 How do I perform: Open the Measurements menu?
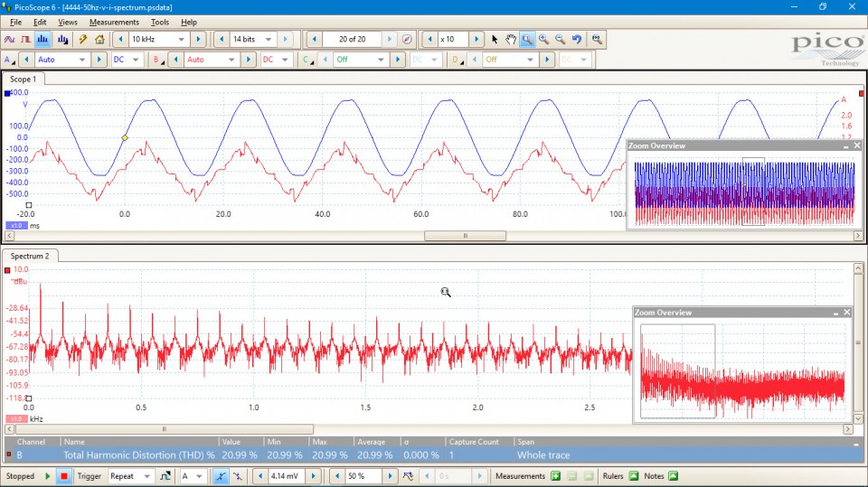click(x=114, y=22)
